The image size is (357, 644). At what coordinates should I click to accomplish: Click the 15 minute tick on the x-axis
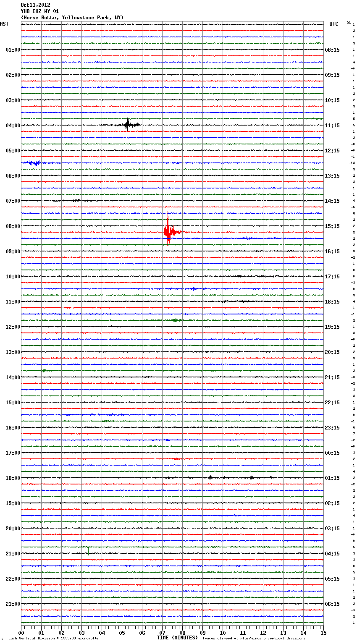[323, 633]
